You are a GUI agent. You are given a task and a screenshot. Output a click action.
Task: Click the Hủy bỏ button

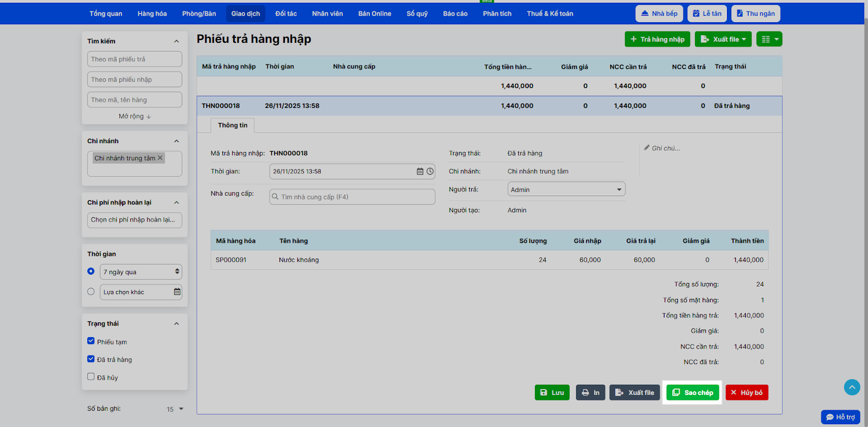click(747, 392)
